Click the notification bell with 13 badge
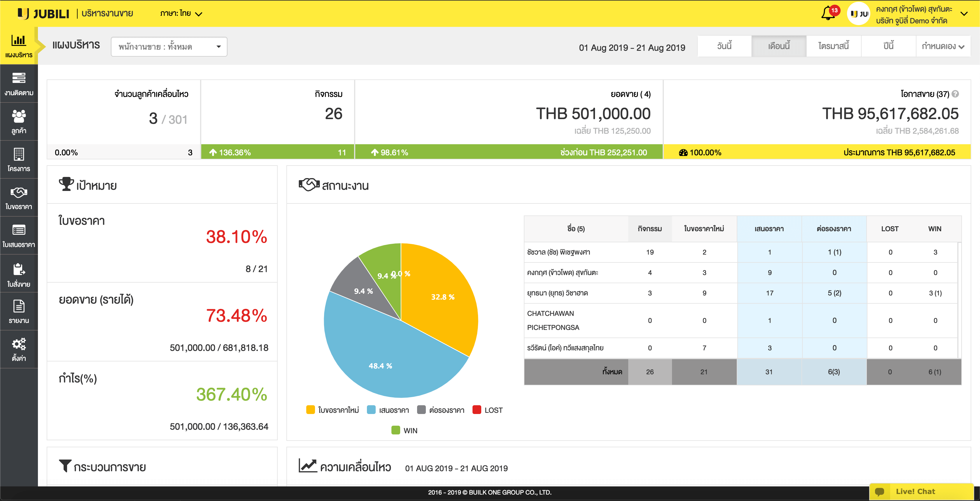The height and width of the screenshot is (501, 980). tap(828, 14)
